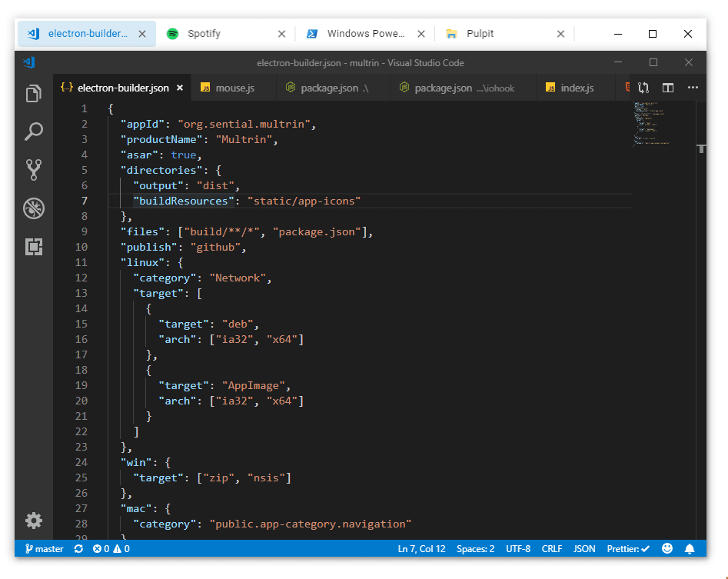This screenshot has height=579, width=728.
Task: Change CRLF end of line sequence
Action: coord(551,549)
